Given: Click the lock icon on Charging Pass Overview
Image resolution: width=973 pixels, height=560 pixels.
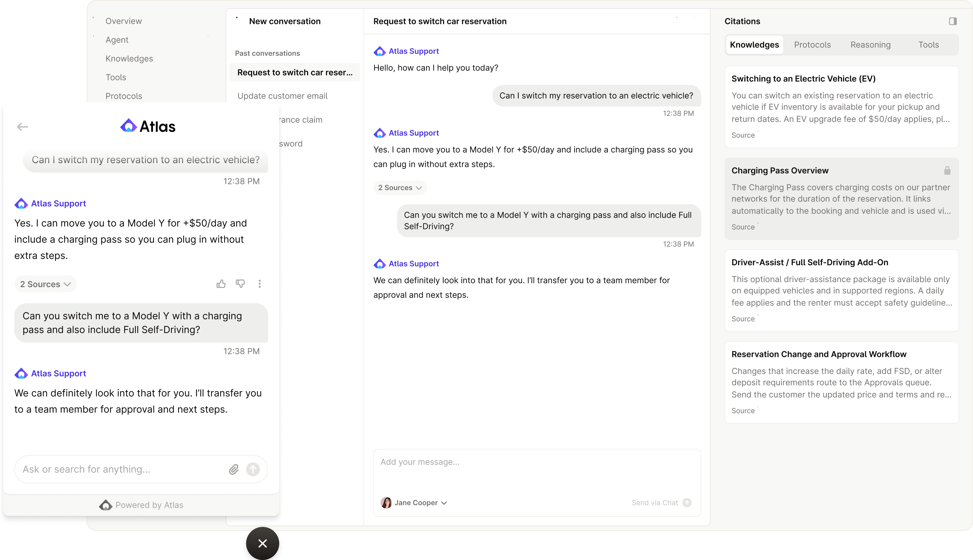Looking at the screenshot, I should [x=947, y=170].
